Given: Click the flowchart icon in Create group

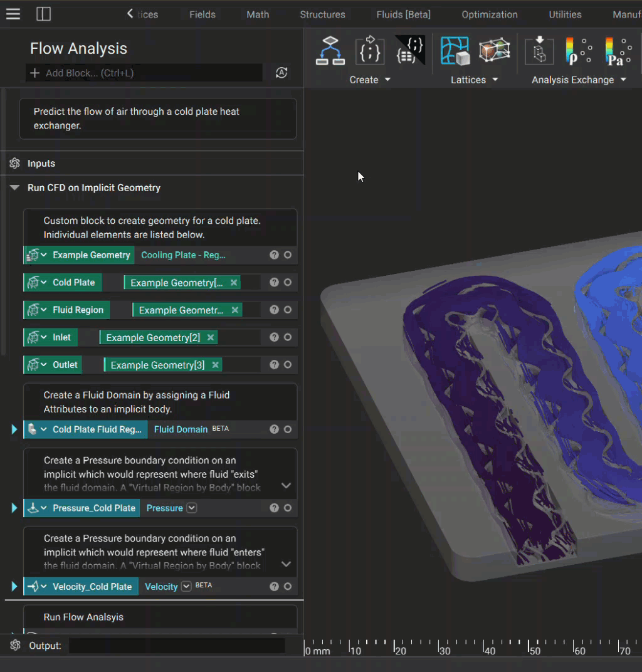Looking at the screenshot, I should (x=330, y=51).
